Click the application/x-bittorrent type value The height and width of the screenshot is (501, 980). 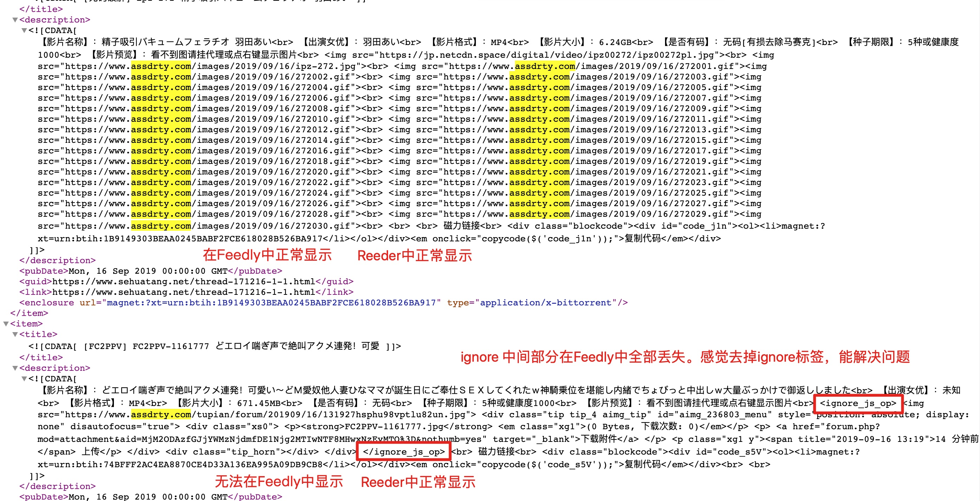tap(546, 303)
